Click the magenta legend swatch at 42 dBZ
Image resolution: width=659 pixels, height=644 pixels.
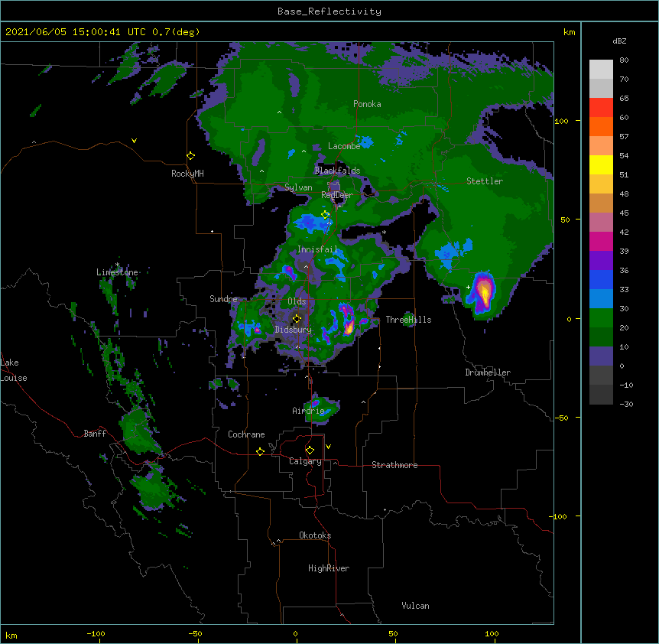pos(601,241)
